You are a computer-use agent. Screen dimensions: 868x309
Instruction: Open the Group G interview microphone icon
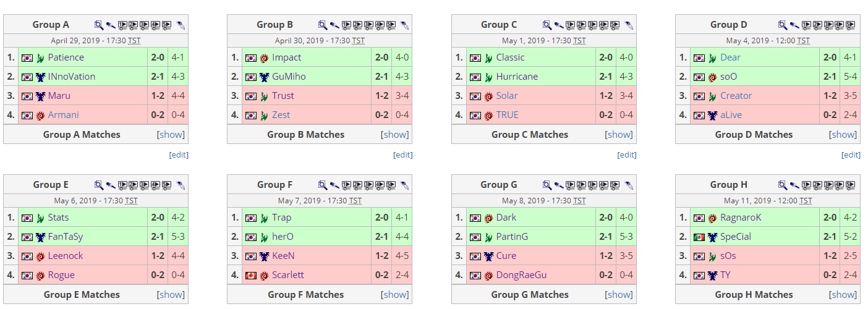pyautogui.click(x=559, y=185)
